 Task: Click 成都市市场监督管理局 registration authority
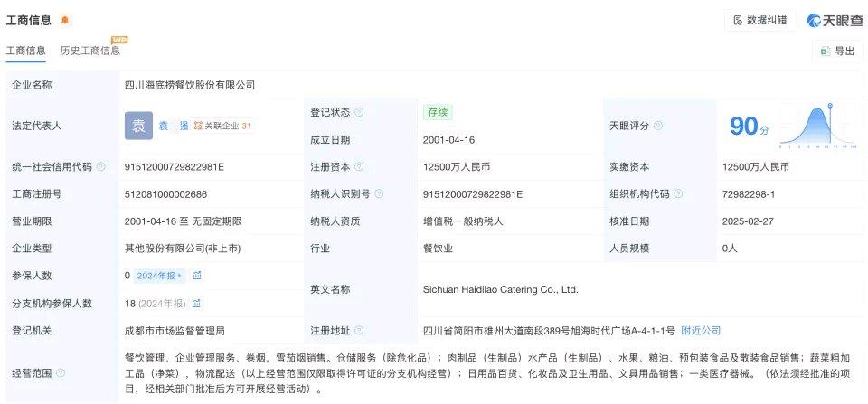point(175,331)
